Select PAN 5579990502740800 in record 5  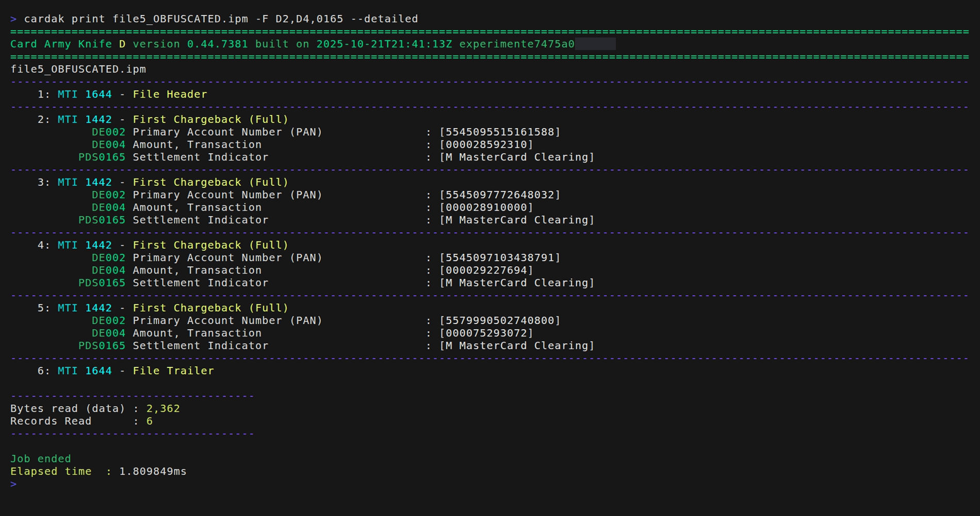499,320
